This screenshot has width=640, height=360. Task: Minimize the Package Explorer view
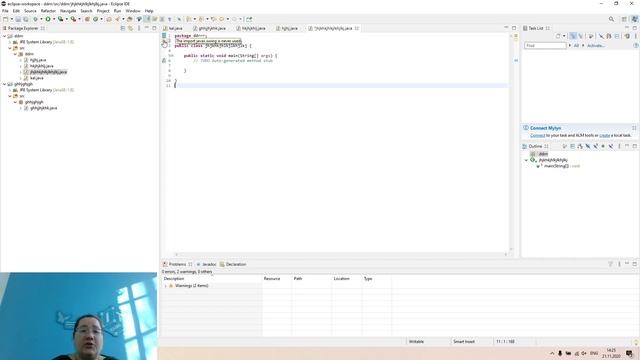point(147,28)
